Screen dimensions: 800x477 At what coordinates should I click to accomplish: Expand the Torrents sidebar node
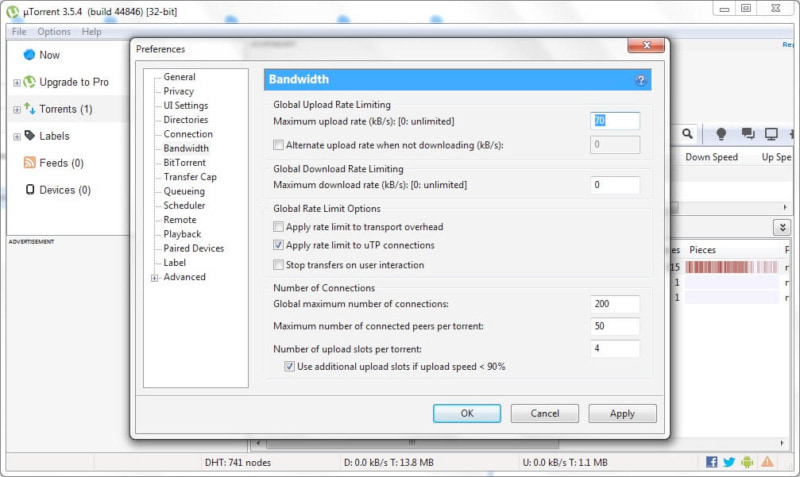click(x=17, y=110)
